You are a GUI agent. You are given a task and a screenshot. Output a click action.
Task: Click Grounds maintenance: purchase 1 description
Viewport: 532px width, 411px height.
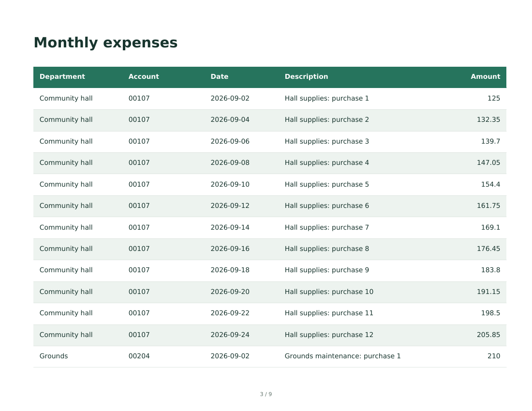pyautogui.click(x=342, y=356)
